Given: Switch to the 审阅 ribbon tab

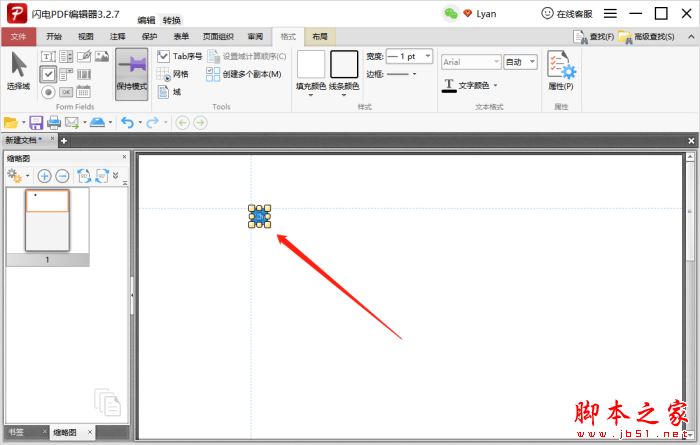Looking at the screenshot, I should coord(255,37).
